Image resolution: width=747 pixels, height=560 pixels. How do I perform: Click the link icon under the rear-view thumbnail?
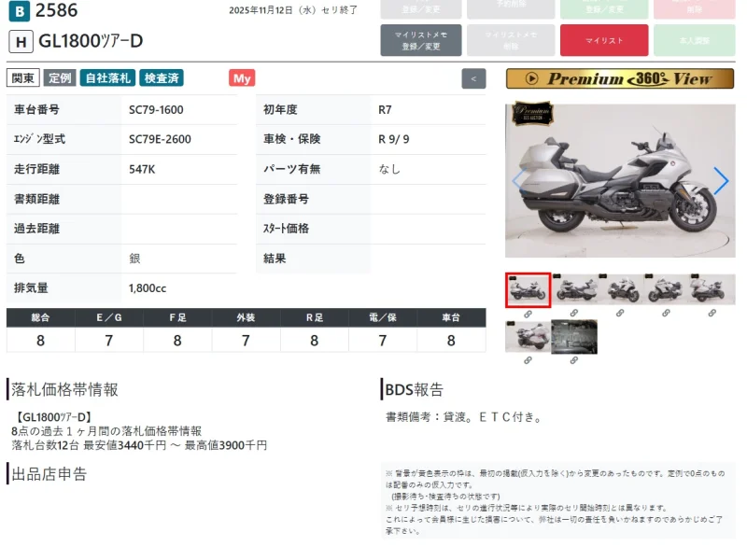tap(528, 360)
